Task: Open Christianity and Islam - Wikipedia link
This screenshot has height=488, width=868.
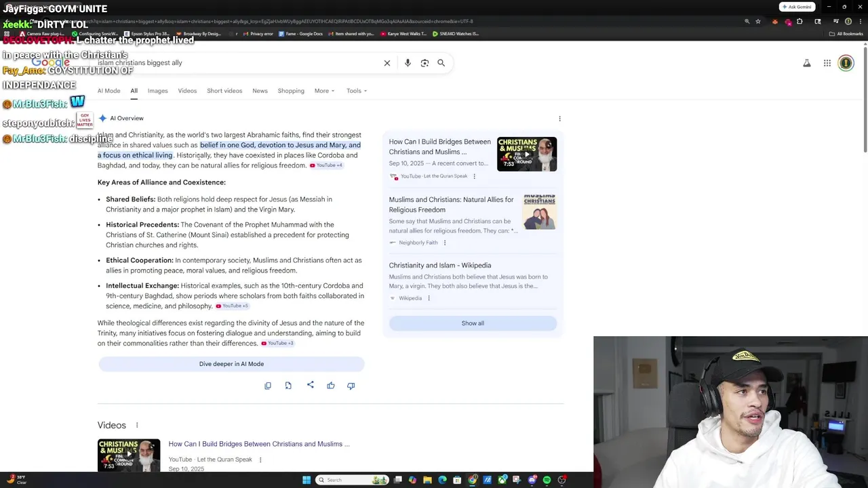Action: [x=440, y=266]
